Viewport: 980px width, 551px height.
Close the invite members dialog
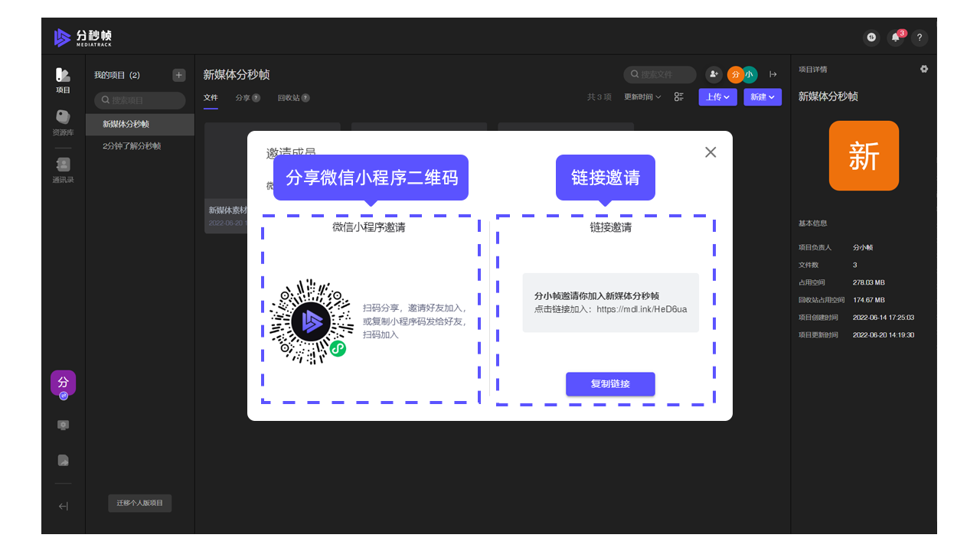pyautogui.click(x=710, y=152)
